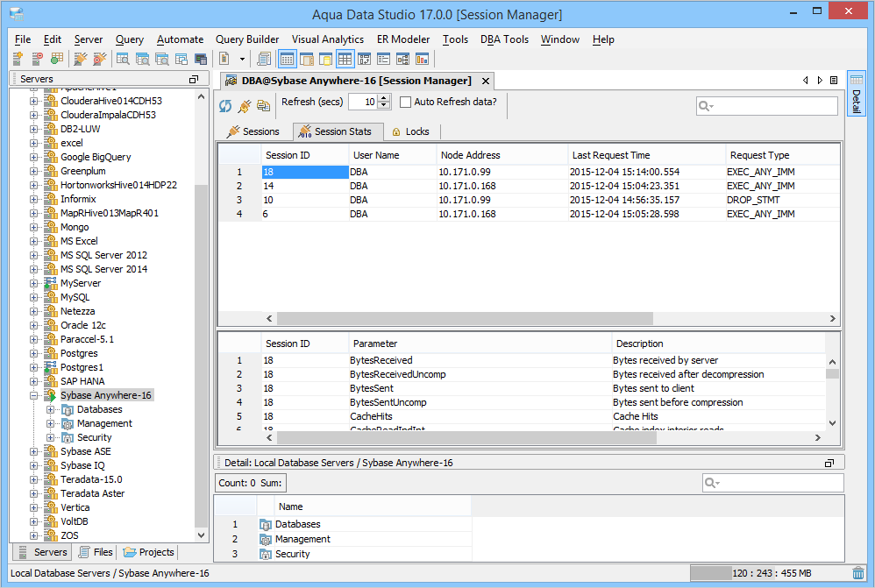Click the tree diagram toolbar icon

(x=403, y=59)
